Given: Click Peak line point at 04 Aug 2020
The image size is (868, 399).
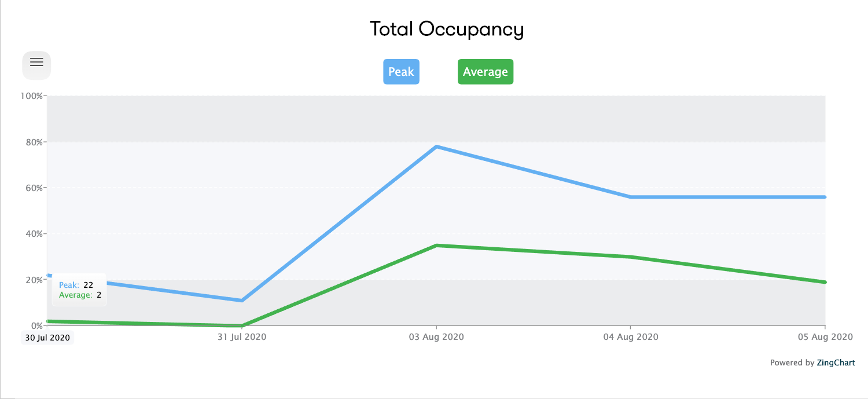Looking at the screenshot, I should (x=631, y=197).
